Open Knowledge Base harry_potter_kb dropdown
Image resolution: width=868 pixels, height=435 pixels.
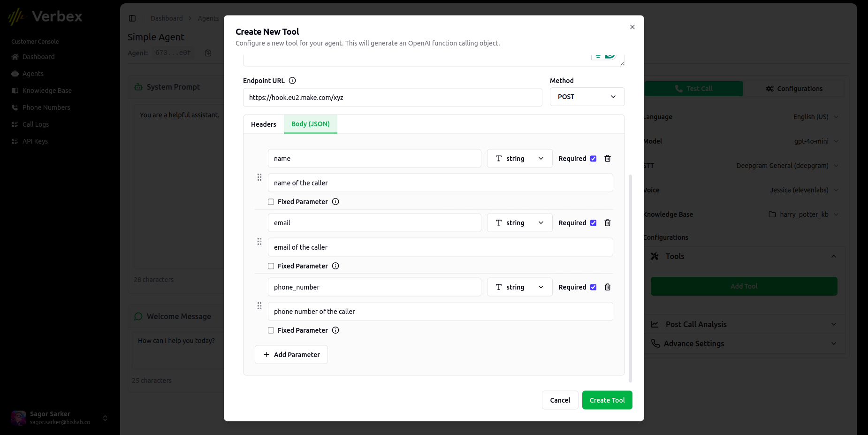pyautogui.click(x=804, y=214)
